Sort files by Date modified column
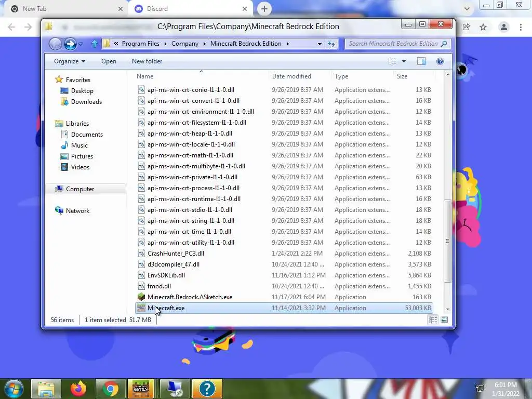The width and height of the screenshot is (532, 399). (291, 76)
